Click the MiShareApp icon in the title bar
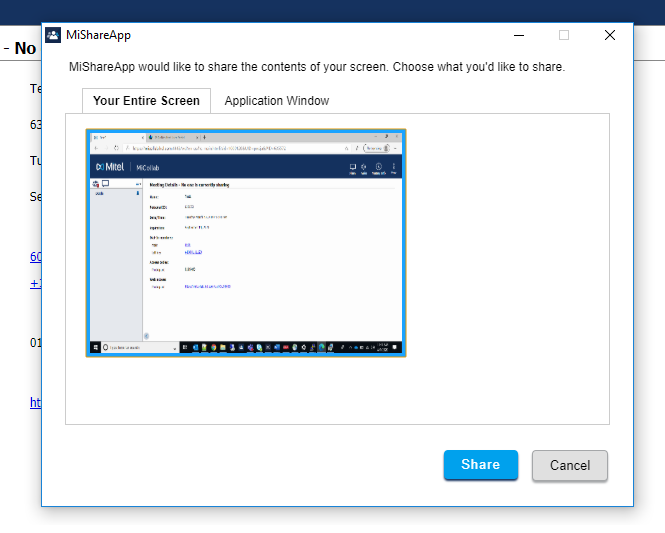The height and width of the screenshot is (533, 665). point(53,35)
